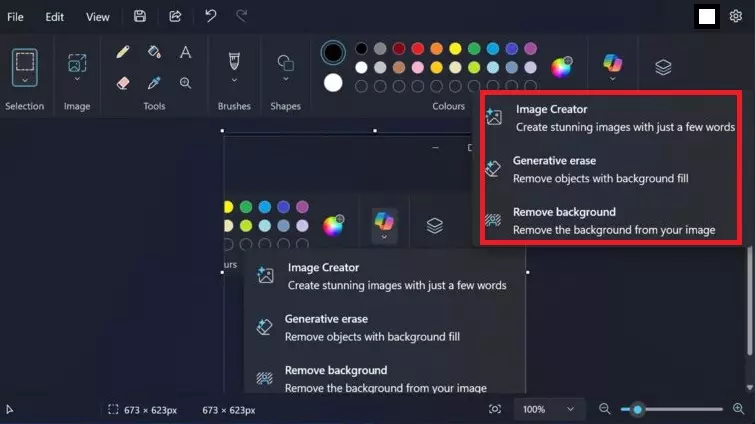The image size is (755, 424).
Task: Open the Edit colours rainbow wheel in the ribbon
Action: [561, 67]
